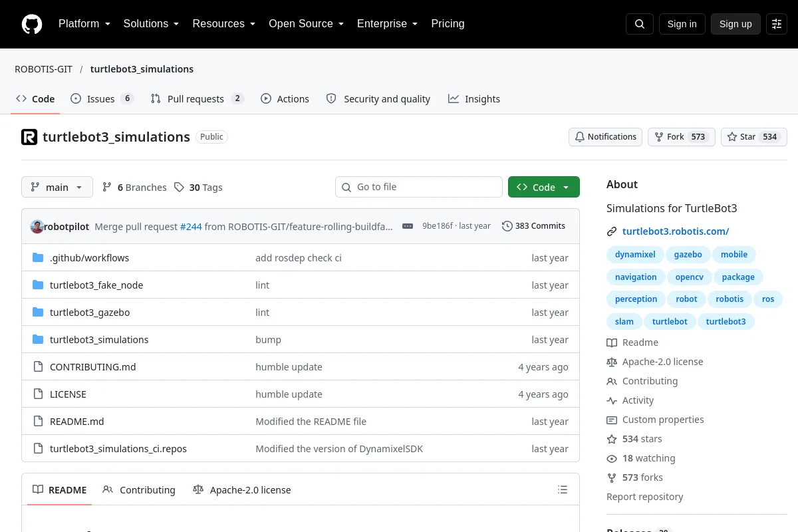This screenshot has width=798, height=532.
Task: Switch to the Pull requests tab
Action: [x=198, y=98]
